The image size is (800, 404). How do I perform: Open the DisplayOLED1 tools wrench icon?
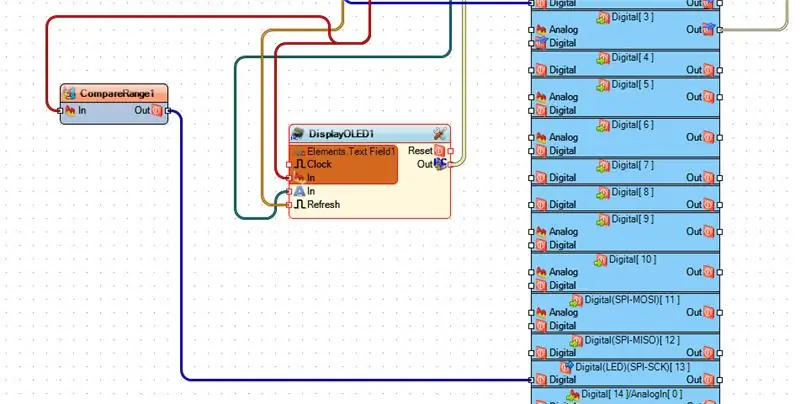click(x=439, y=134)
